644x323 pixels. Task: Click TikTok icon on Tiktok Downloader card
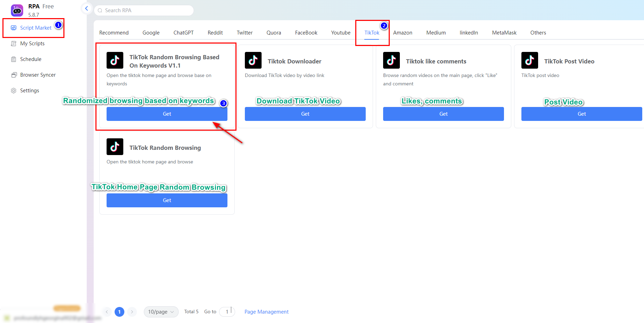[253, 60]
